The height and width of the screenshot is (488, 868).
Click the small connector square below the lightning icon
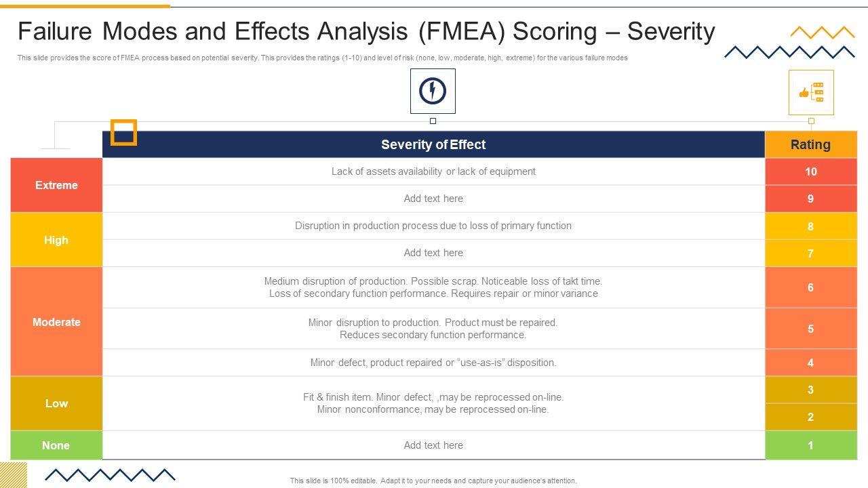coord(433,121)
